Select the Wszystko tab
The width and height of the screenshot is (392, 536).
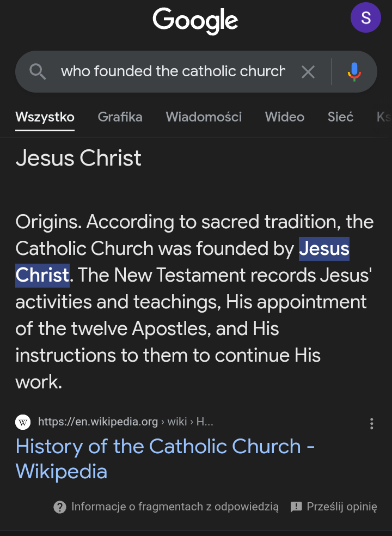[45, 117]
